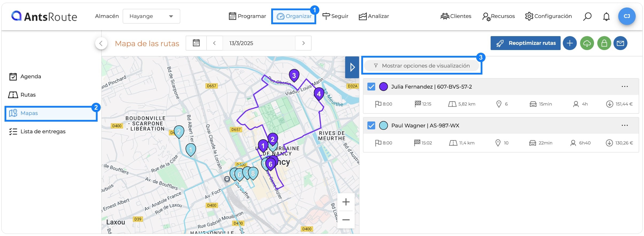The image size is (644, 236).
Task: Zoom in on the map
Action: pos(346,202)
